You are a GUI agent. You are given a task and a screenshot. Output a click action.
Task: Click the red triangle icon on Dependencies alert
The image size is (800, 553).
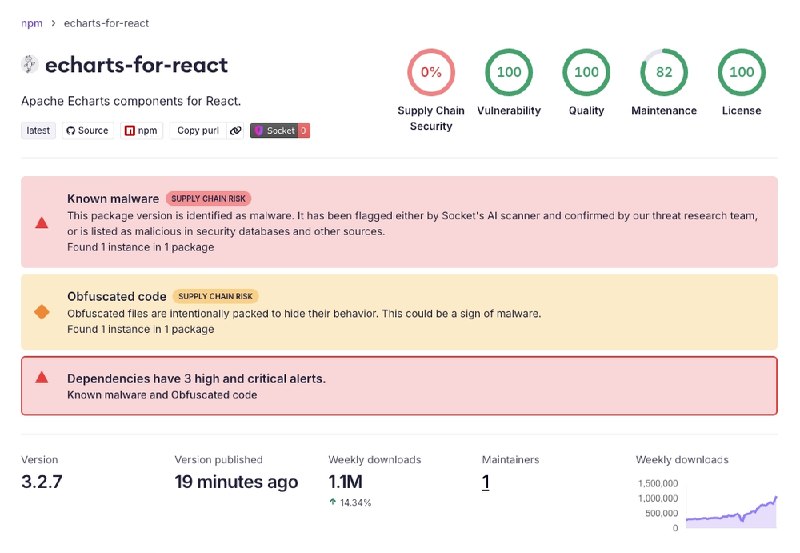[x=42, y=378]
